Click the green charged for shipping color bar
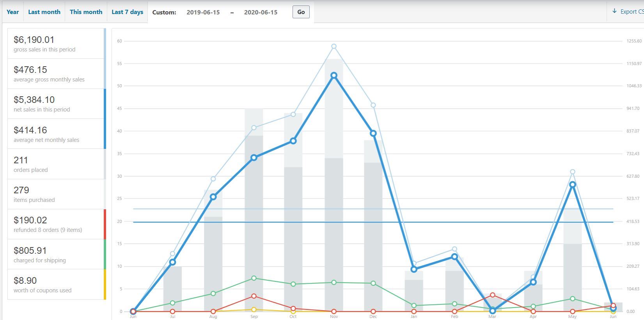 point(105,254)
